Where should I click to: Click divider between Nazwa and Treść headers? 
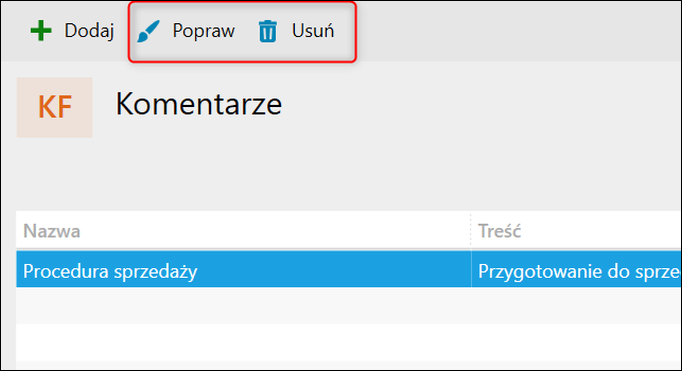(471, 231)
